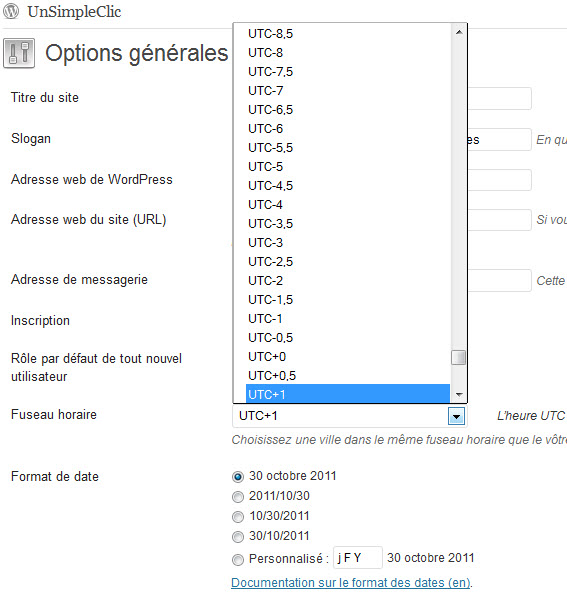Click the timezone list scroll up arrow
This screenshot has height=607, width=567.
pos(459,32)
